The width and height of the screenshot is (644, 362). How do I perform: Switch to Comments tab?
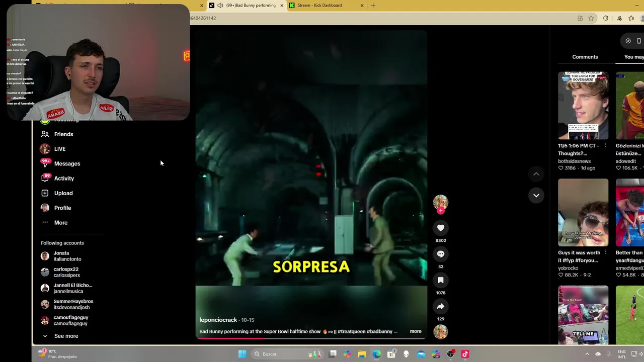[x=585, y=57]
